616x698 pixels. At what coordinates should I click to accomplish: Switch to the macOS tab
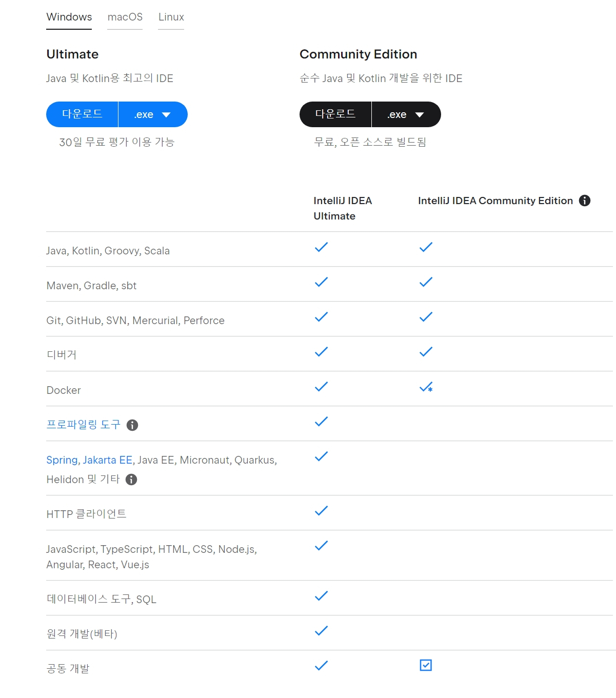click(x=125, y=17)
